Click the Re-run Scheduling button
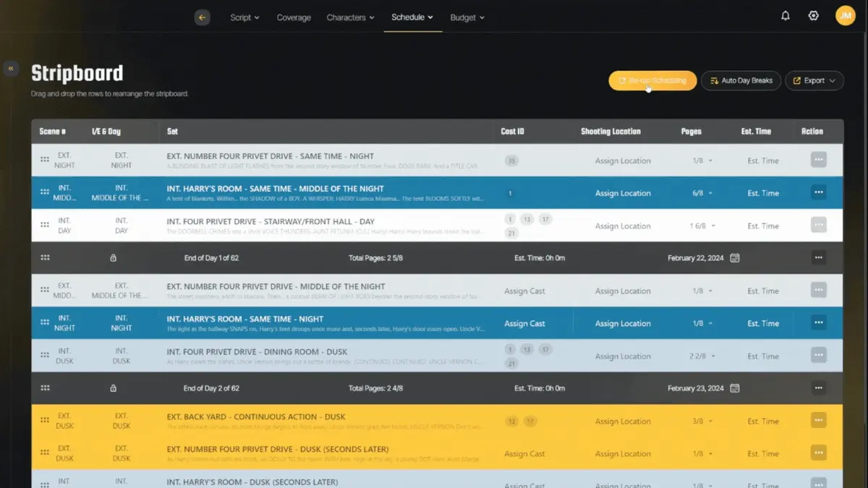Viewport: 868px width, 488px height. click(x=652, y=80)
